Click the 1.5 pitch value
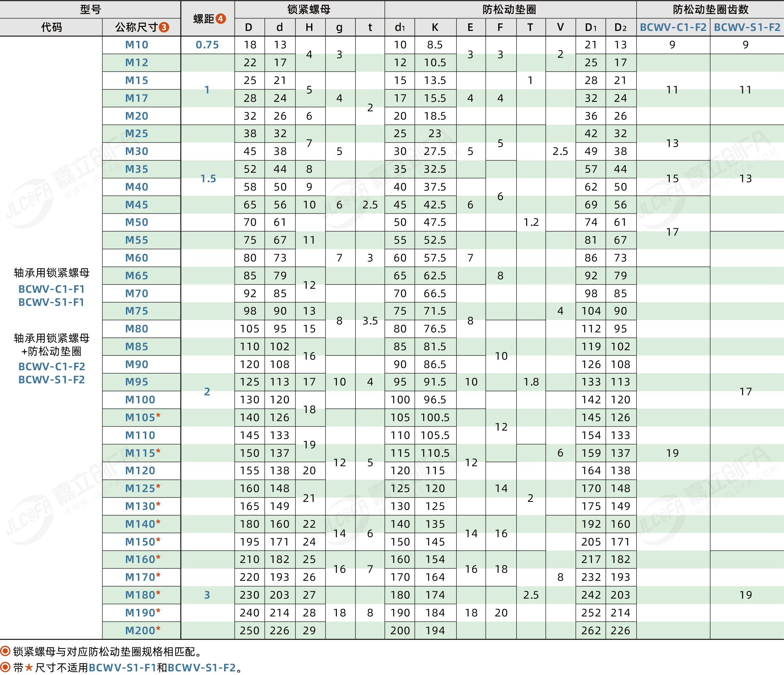784x675 pixels. tap(208, 179)
